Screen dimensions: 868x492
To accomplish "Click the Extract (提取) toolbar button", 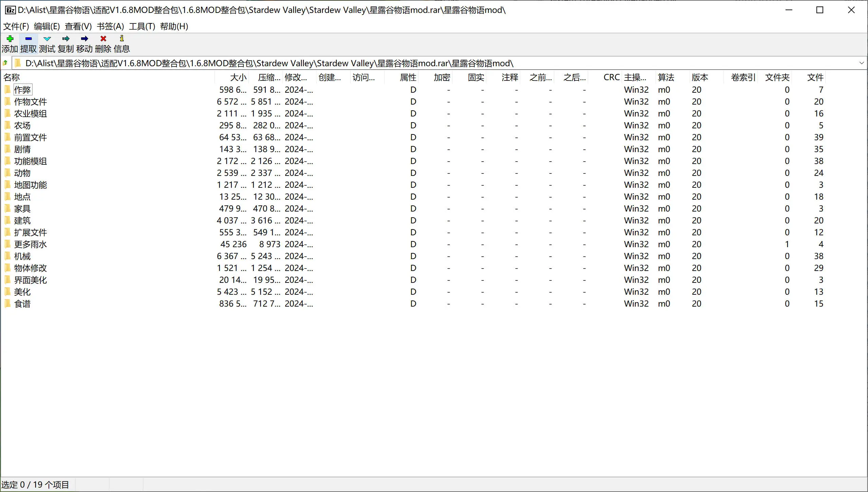I will pos(29,44).
